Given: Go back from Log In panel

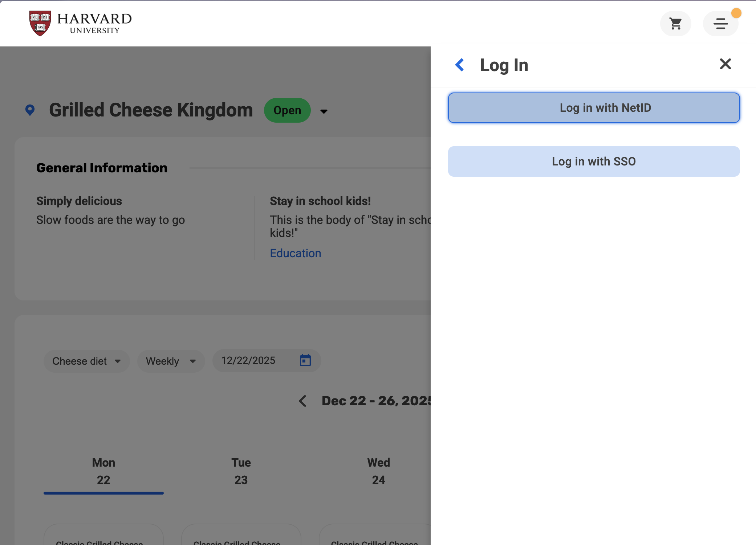Looking at the screenshot, I should pos(460,65).
